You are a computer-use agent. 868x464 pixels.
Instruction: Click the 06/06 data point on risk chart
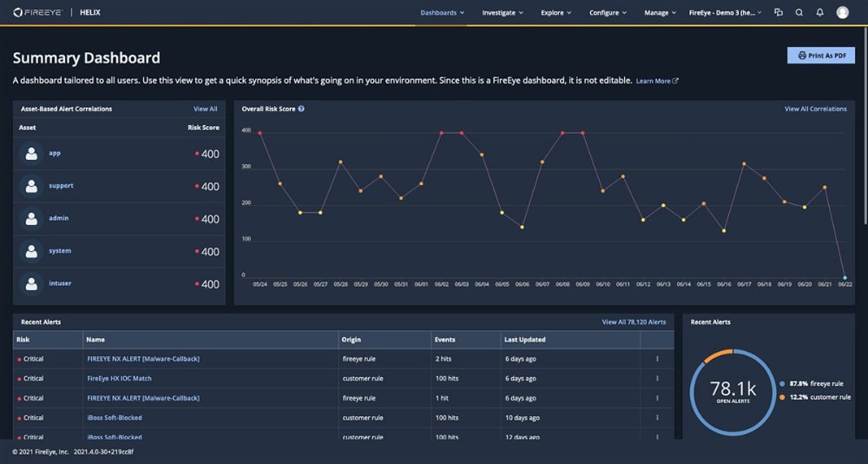(x=522, y=227)
